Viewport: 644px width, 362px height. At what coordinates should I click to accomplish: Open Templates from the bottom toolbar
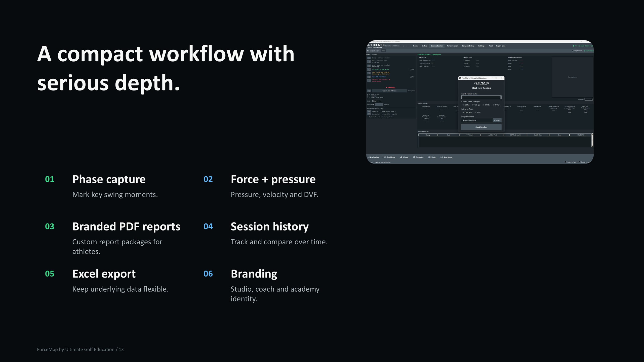coord(418,157)
